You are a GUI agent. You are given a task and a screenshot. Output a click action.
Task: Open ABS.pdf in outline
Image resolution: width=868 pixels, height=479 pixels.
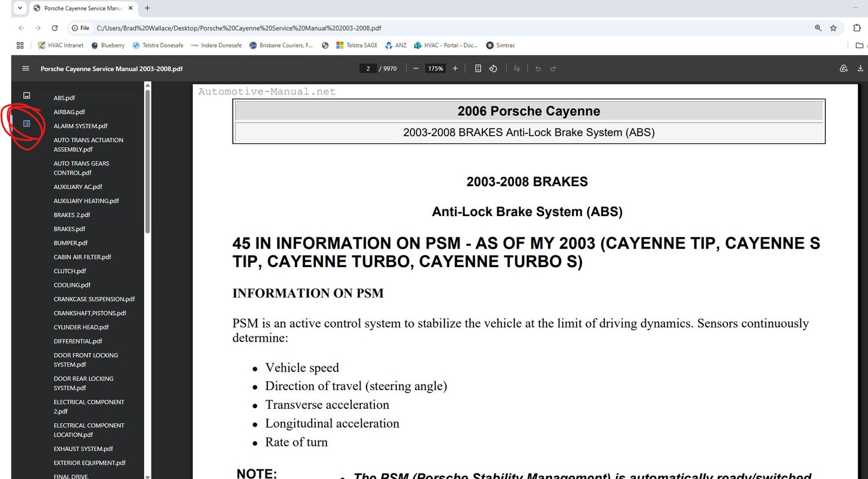point(64,98)
